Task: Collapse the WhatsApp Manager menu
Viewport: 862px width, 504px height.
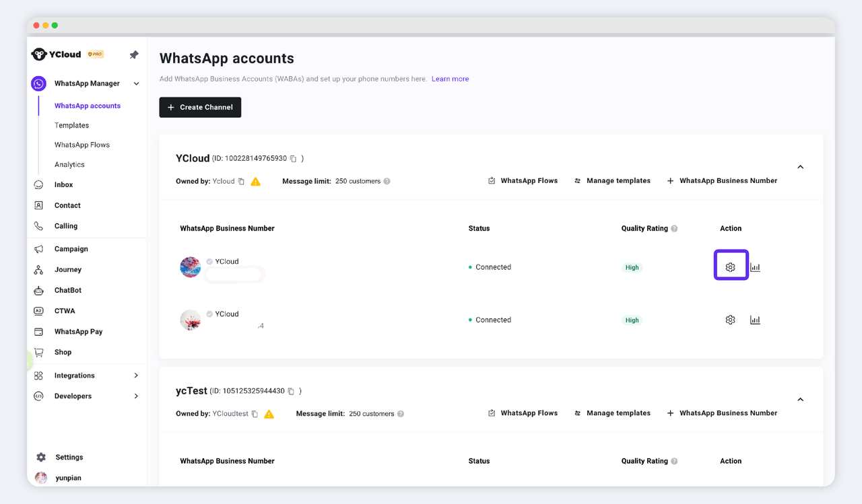Action: point(136,84)
